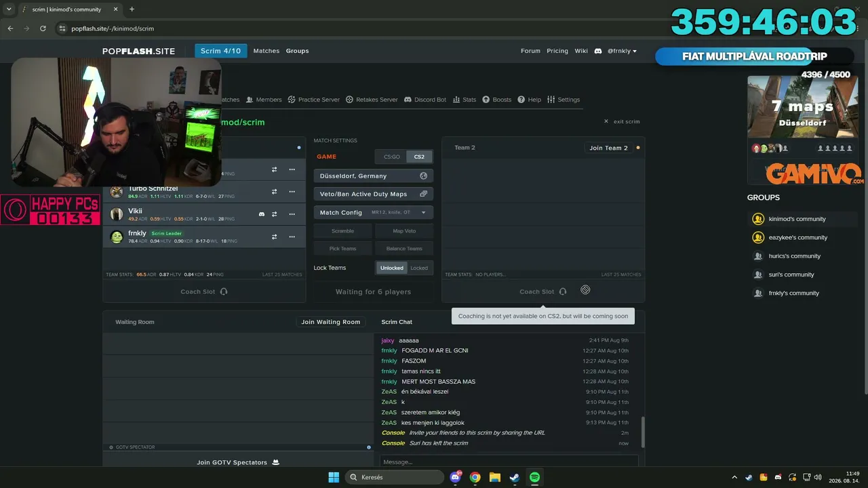Viewport: 868px width, 488px height.
Task: Open the Boosts tab
Action: click(x=497, y=100)
